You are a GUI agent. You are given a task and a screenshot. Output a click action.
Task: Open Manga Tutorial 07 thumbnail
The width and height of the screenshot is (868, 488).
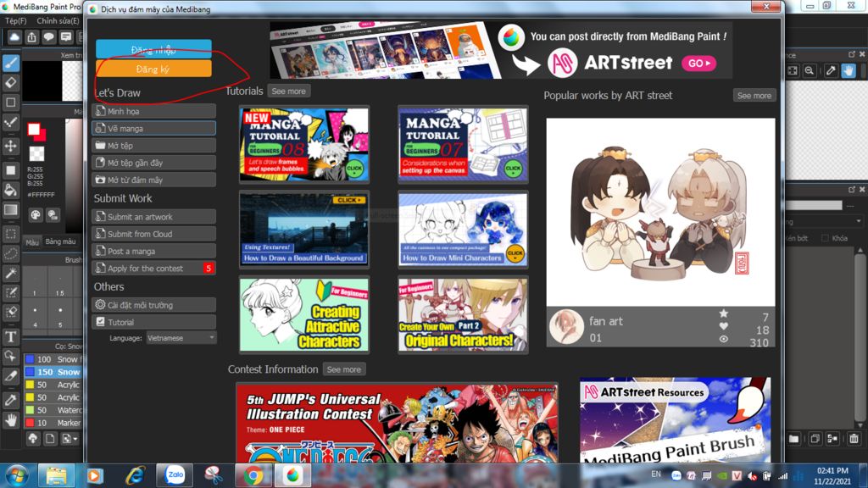463,144
